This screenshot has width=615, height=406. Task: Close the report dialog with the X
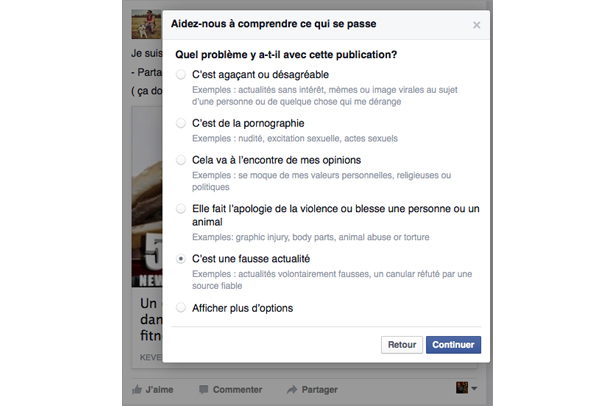477,25
